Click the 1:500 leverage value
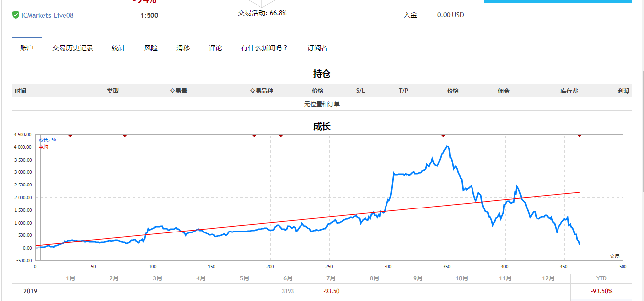Image resolution: width=644 pixels, height=301 pixels. [x=150, y=15]
